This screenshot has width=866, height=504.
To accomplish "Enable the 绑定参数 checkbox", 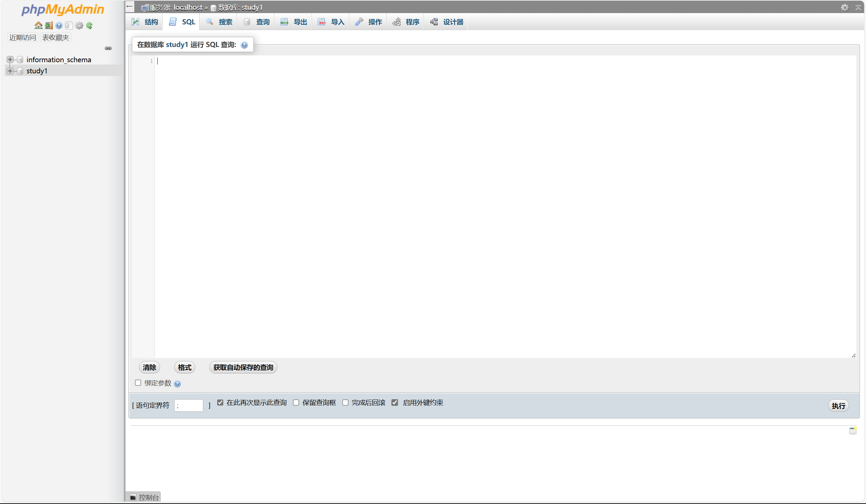I will (x=138, y=383).
